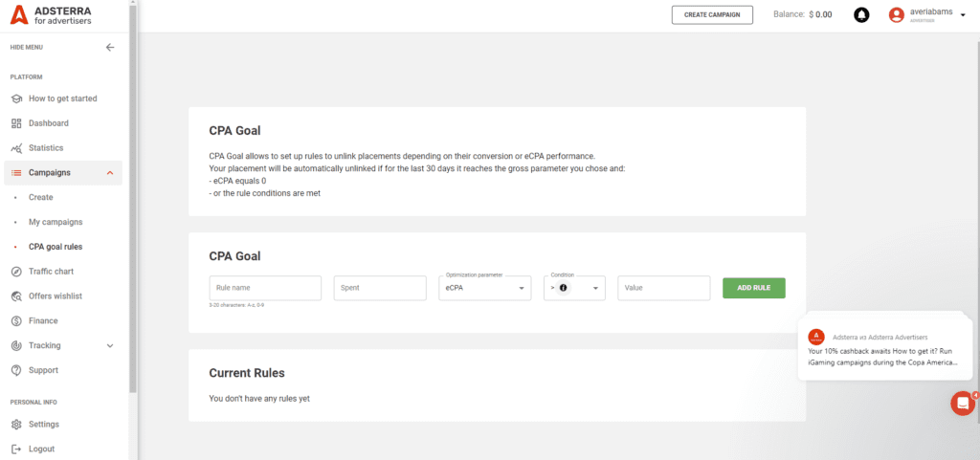Click the green Add Rule button
980x460 pixels.
point(754,289)
